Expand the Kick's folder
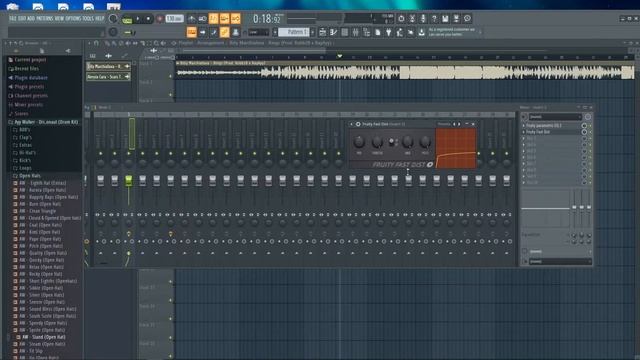The width and height of the screenshot is (640, 360). [x=25, y=160]
